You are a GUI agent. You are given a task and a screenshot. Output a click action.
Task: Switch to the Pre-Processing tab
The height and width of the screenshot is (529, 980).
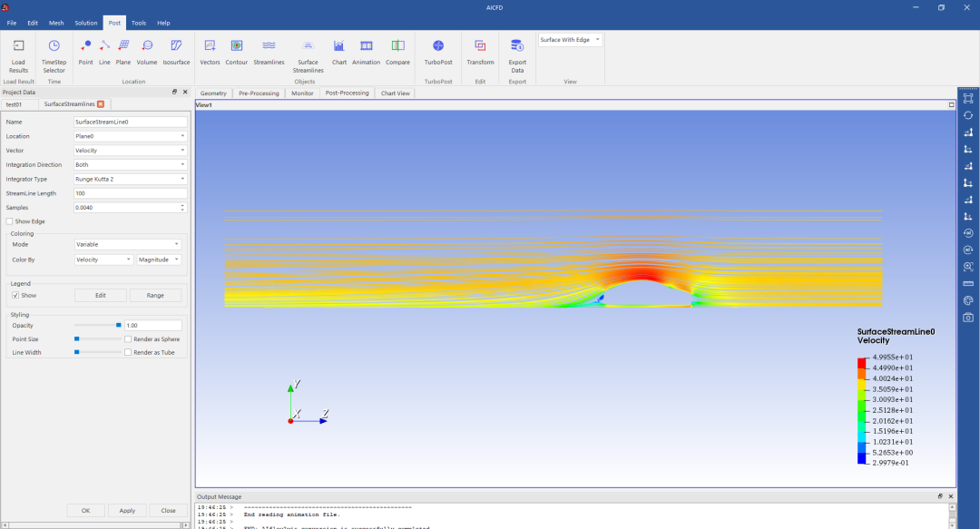259,93
